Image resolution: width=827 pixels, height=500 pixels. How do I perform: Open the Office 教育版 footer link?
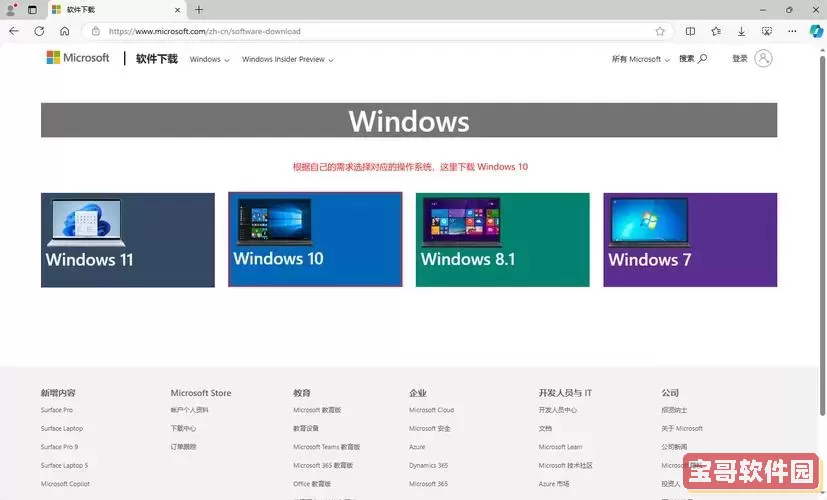pos(312,484)
